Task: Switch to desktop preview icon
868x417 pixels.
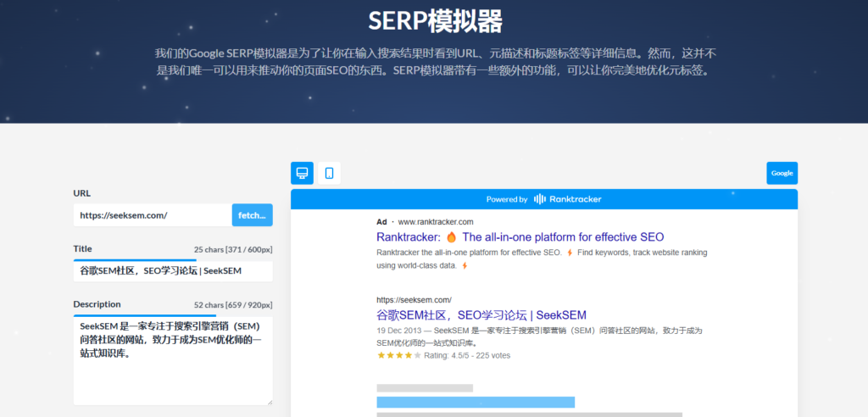Action: pyautogui.click(x=302, y=173)
